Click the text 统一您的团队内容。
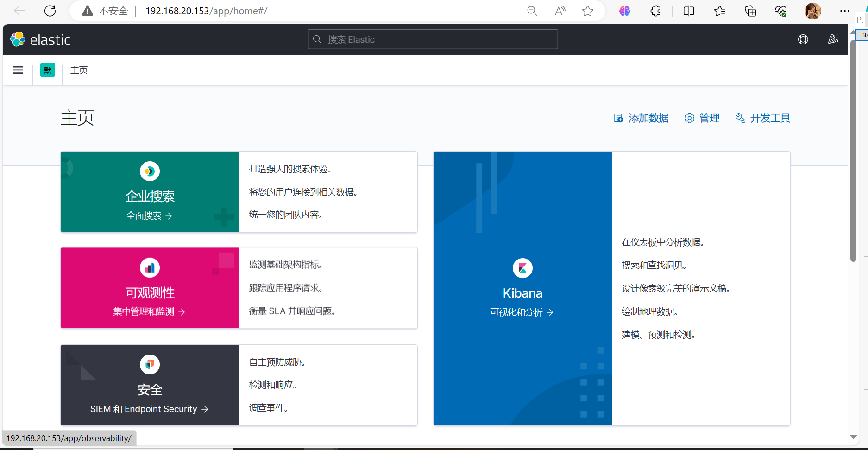The image size is (868, 450). (x=286, y=215)
